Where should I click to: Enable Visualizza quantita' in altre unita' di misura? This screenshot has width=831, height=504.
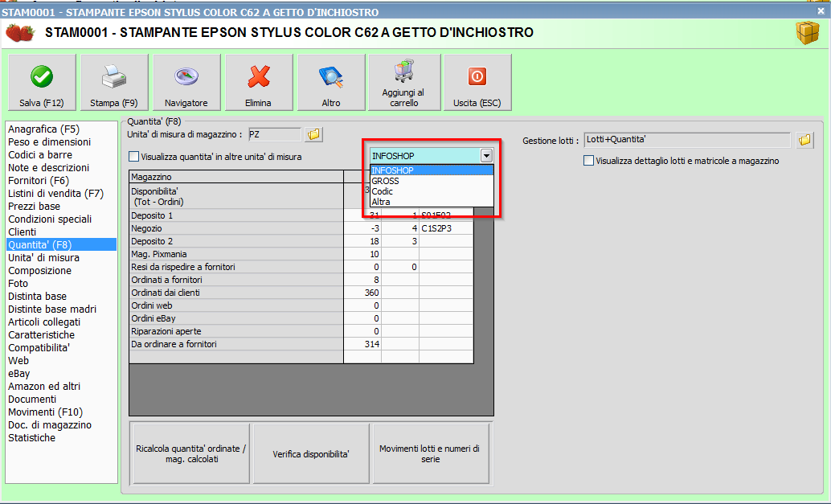(134, 156)
